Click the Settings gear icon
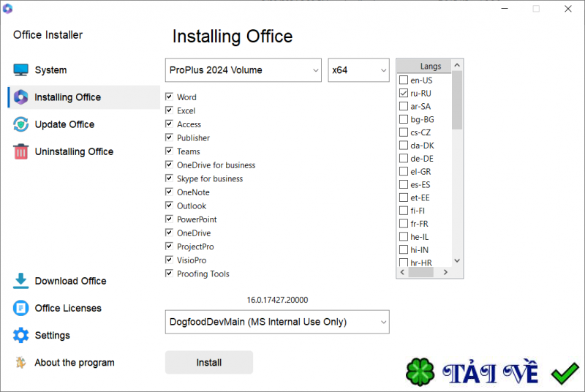This screenshot has height=392, width=585. (21, 335)
